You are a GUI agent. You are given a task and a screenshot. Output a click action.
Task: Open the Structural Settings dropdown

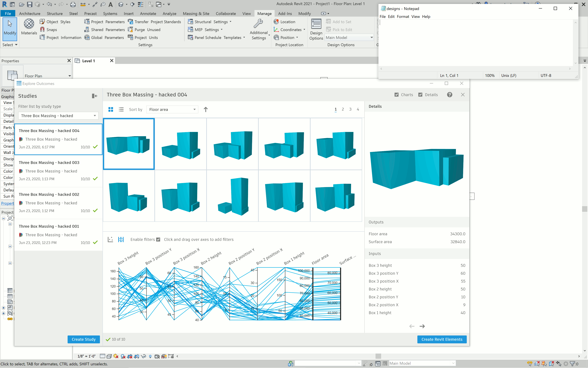pos(210,22)
